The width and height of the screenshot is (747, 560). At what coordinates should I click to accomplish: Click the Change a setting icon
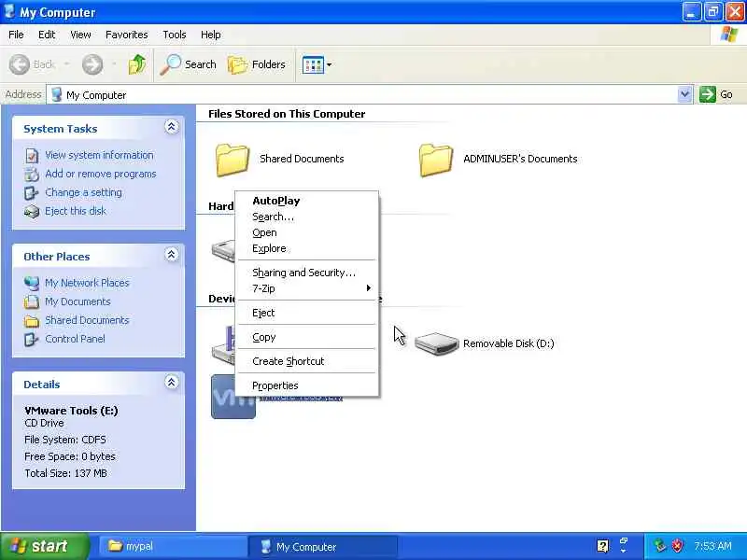(32, 193)
